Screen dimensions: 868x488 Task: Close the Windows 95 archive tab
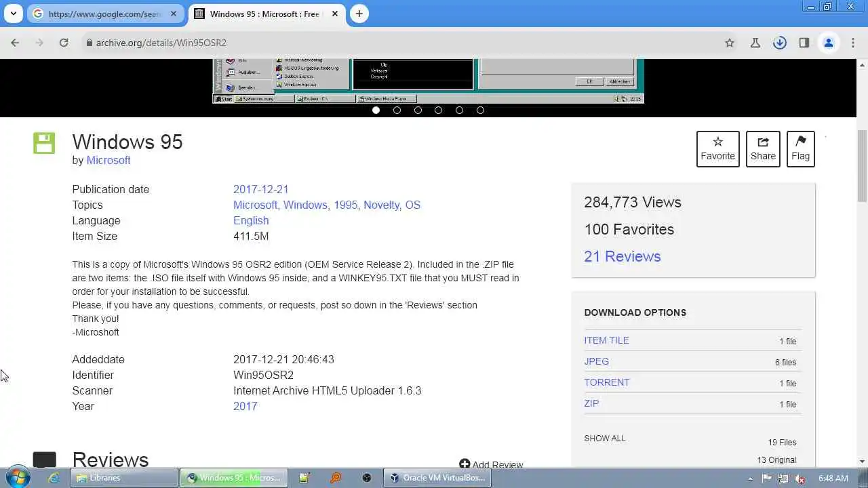click(x=335, y=14)
